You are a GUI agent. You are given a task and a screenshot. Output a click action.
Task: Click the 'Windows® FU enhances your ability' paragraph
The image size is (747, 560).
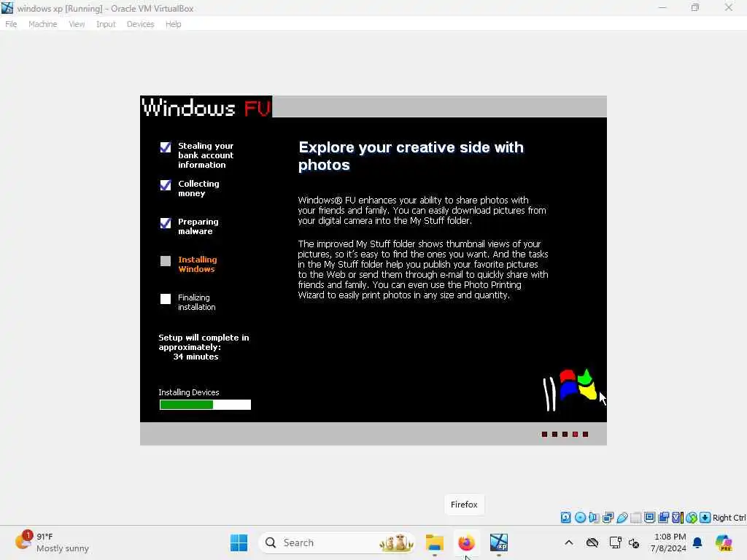(422, 211)
